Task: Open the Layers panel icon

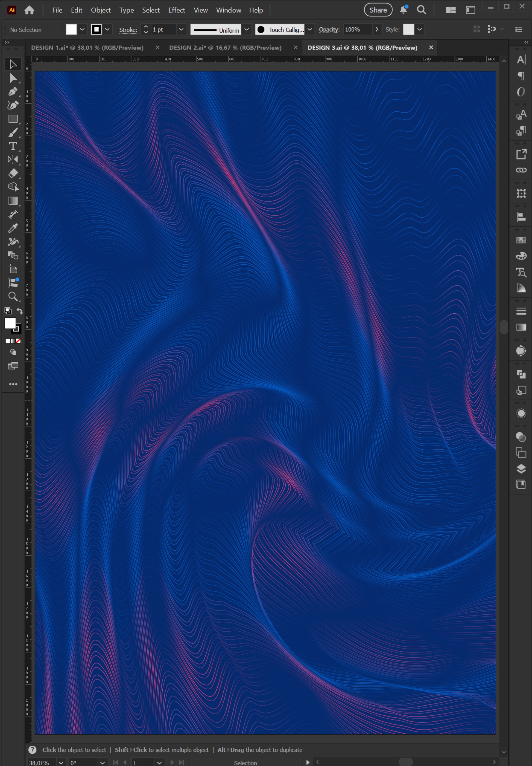Action: [521, 469]
